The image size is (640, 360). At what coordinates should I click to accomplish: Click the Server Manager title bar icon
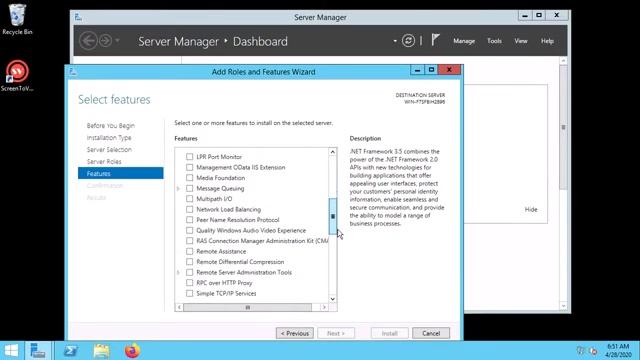(x=78, y=17)
